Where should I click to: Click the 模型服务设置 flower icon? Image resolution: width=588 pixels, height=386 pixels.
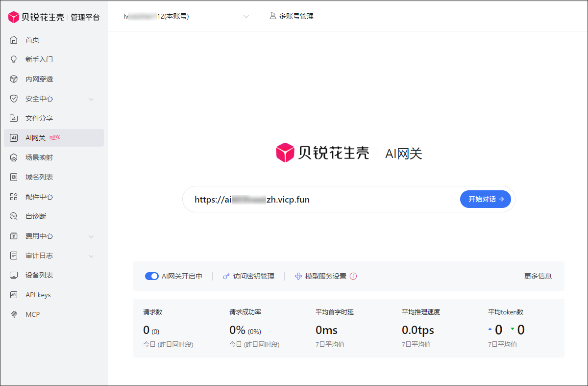click(x=298, y=276)
